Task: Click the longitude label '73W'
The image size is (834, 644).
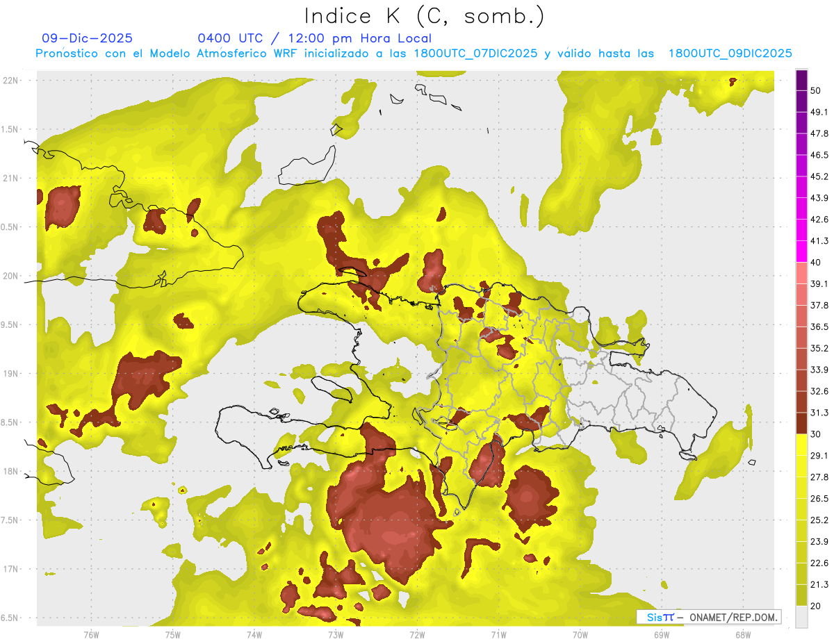Action: click(x=336, y=635)
